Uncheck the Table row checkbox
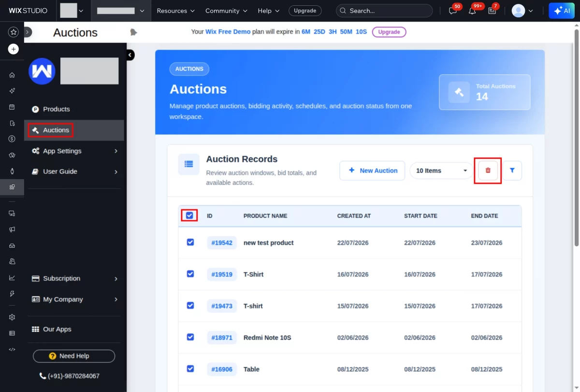 click(190, 369)
